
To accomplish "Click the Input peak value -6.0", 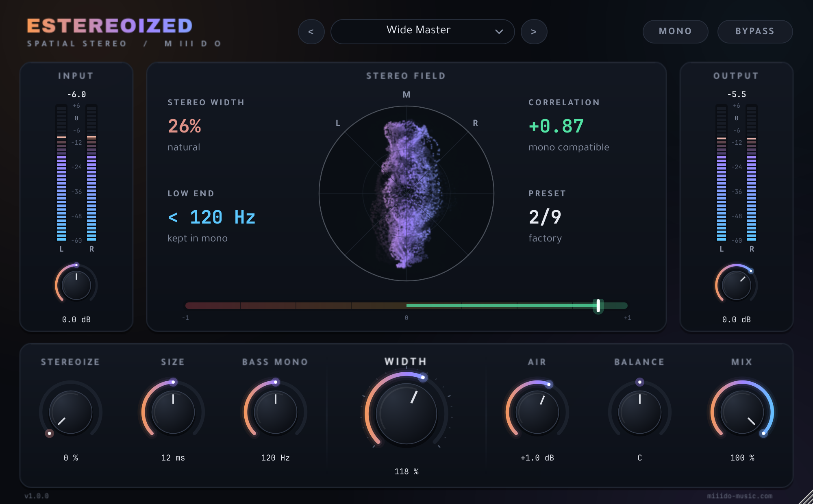I will [76, 94].
